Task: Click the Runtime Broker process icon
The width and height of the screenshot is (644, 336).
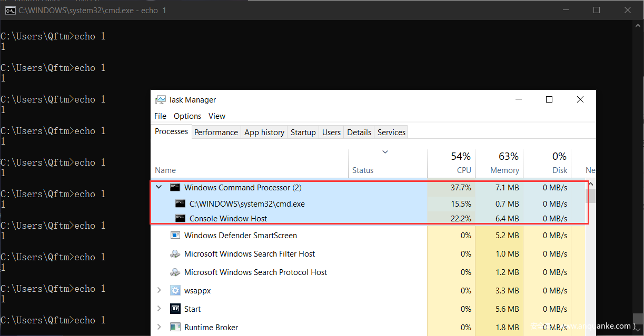Action: point(175,328)
